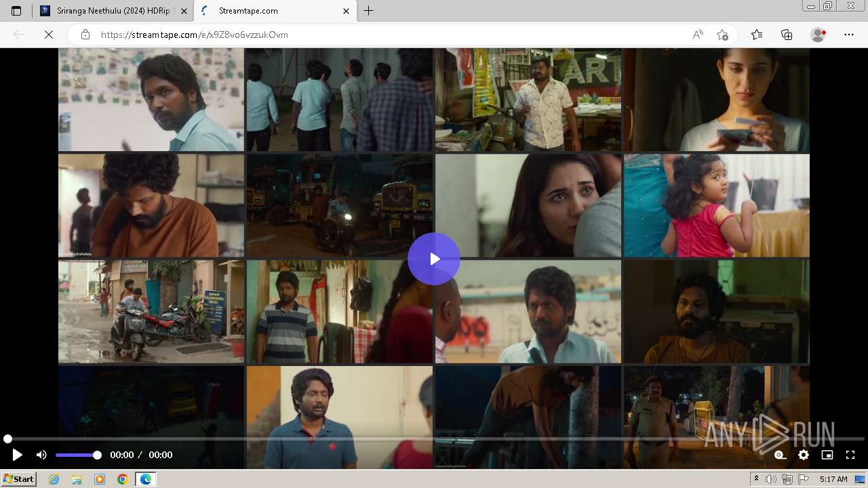Open the network tray icon
The width and height of the screenshot is (868, 488).
pos(787,479)
